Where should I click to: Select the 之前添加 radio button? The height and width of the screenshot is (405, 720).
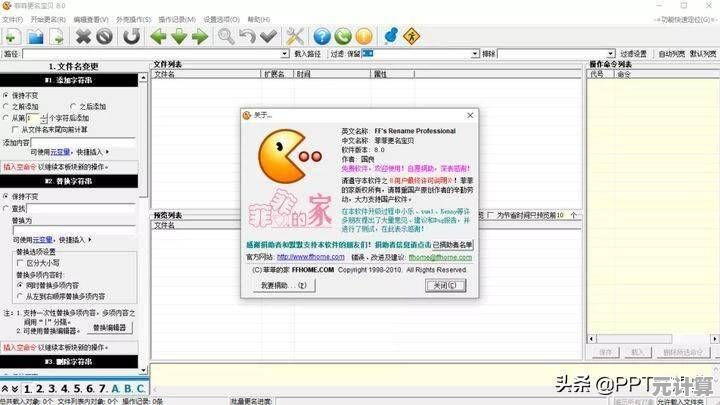[7, 106]
